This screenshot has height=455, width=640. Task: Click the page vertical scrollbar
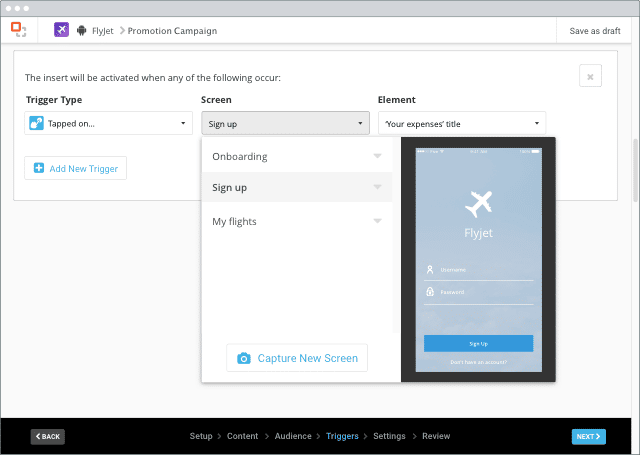(635, 170)
